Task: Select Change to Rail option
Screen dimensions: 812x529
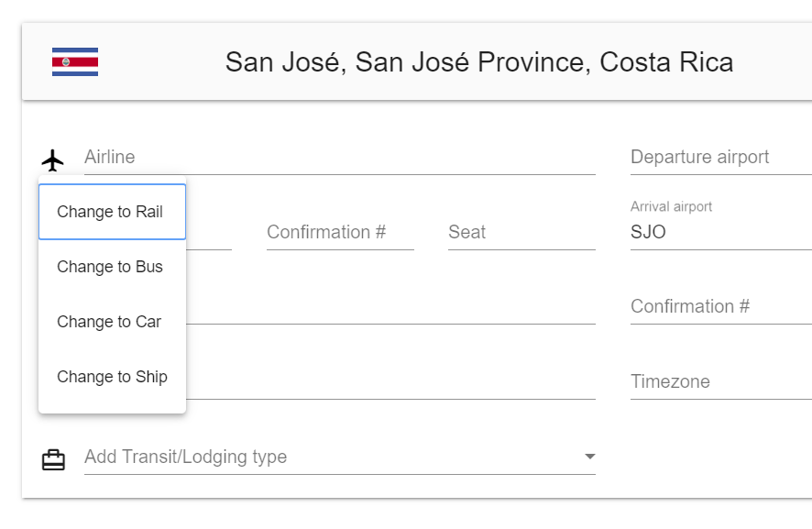Action: click(x=113, y=212)
